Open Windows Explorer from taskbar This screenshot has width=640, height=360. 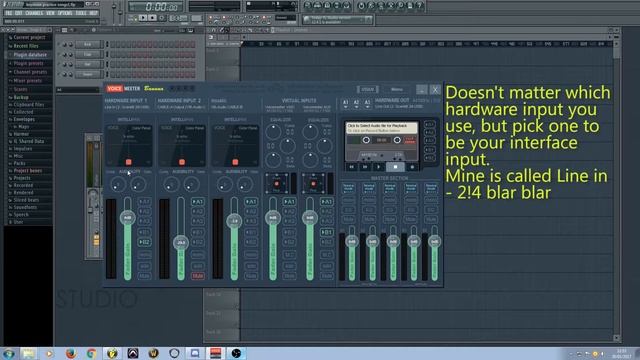tap(29, 353)
